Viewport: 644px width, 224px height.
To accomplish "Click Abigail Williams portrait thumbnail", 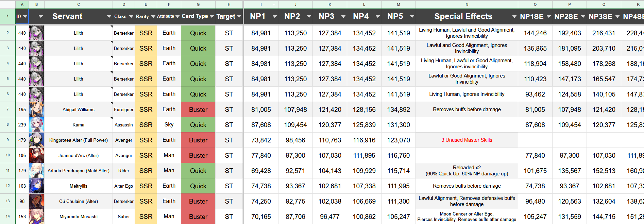I will (36, 109).
